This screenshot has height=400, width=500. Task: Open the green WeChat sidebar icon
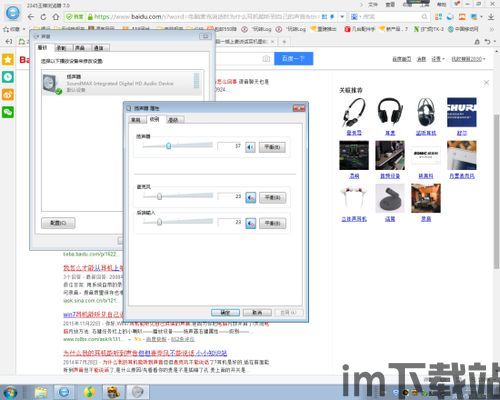pyautogui.click(x=8, y=112)
